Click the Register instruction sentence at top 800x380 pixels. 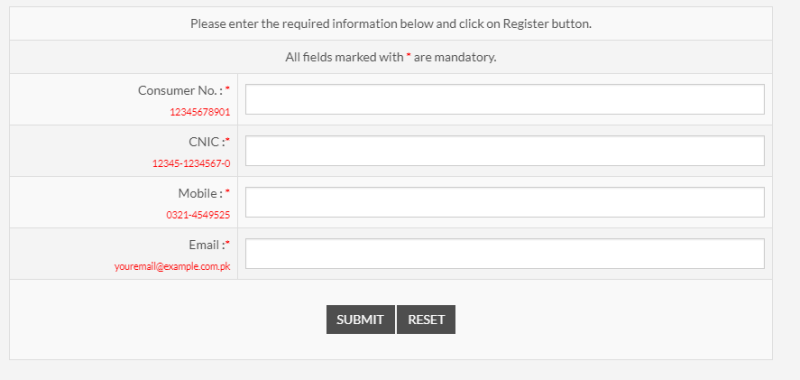[391, 23]
